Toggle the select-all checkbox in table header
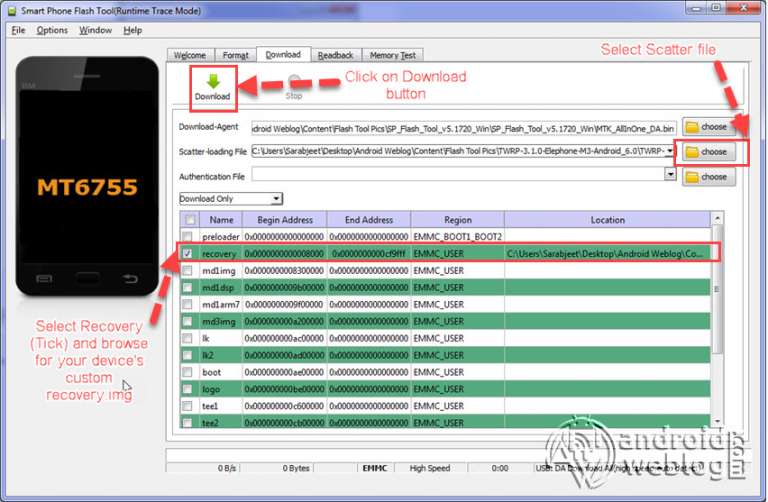This screenshot has width=768, height=502. pyautogui.click(x=187, y=219)
